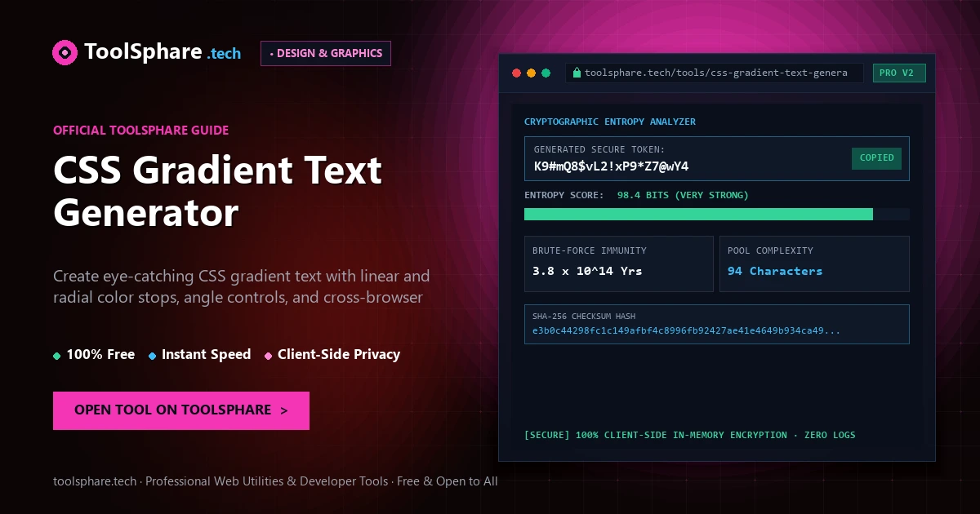Click the green bullet beside 100% Free
Screen dimensions: 980x514
pos(57,356)
